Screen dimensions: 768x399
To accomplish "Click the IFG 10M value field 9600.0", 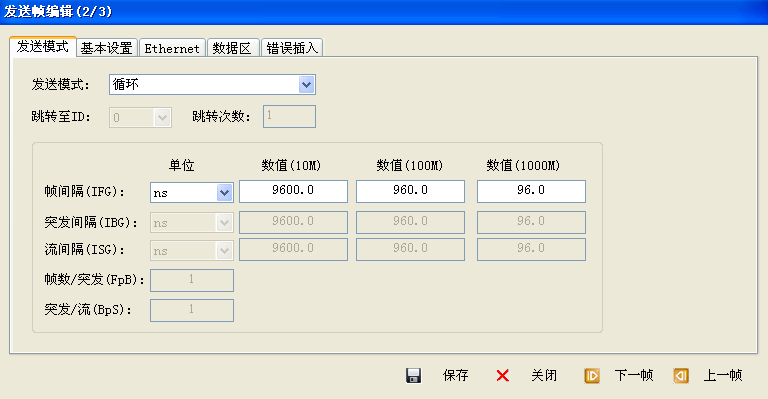I will [x=293, y=191].
